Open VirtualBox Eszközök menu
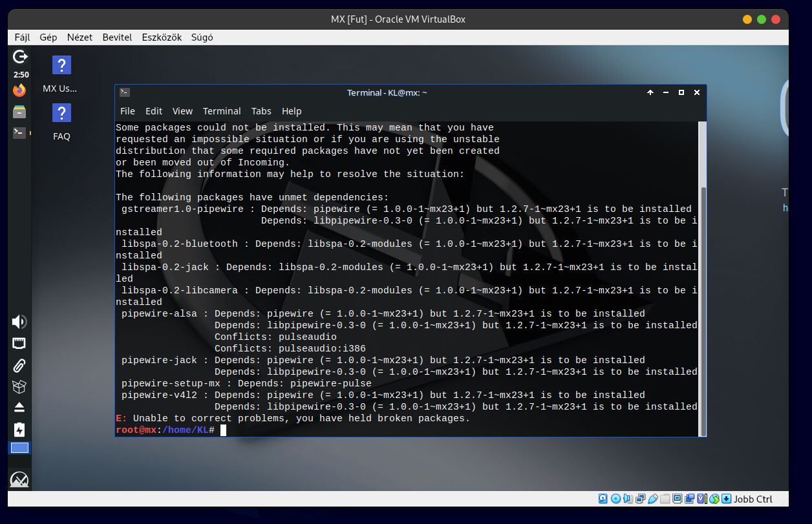Image resolution: width=812 pixels, height=524 pixels. [x=162, y=37]
